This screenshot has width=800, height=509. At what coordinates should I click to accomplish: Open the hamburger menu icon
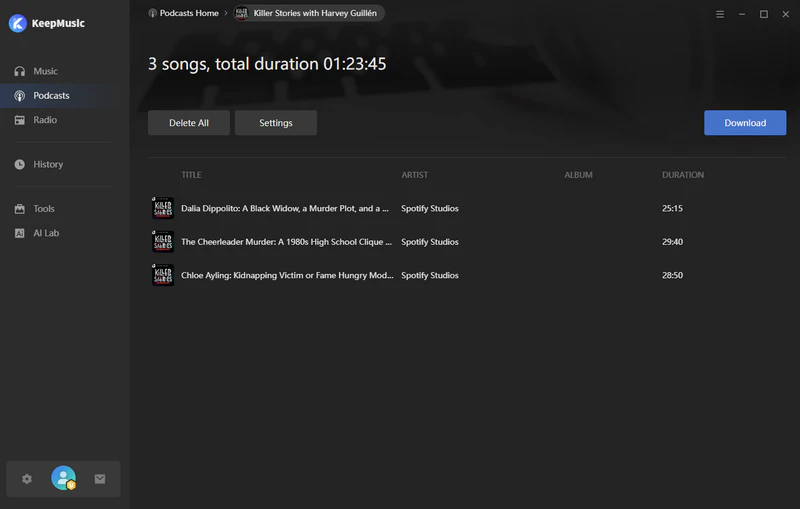[x=720, y=14]
